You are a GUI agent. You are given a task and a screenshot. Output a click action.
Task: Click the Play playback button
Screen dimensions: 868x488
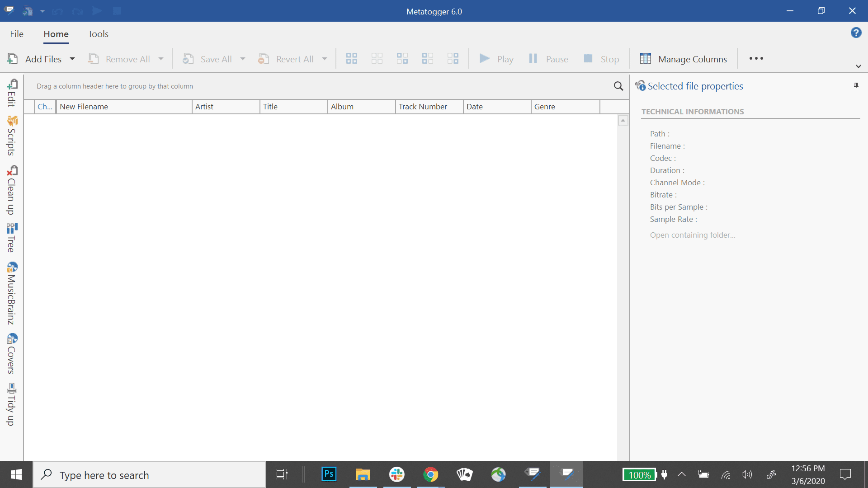496,58
